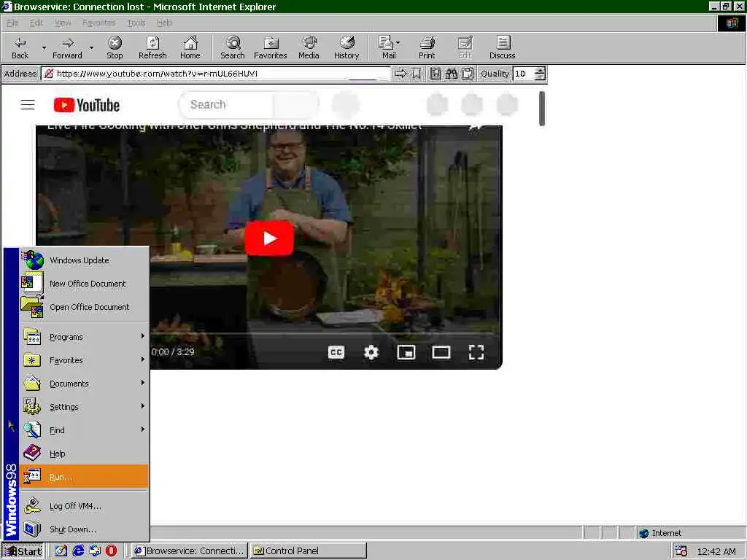The width and height of the screenshot is (747, 560).
Task: Open the Favorites menu in menu bar
Action: pos(98,23)
